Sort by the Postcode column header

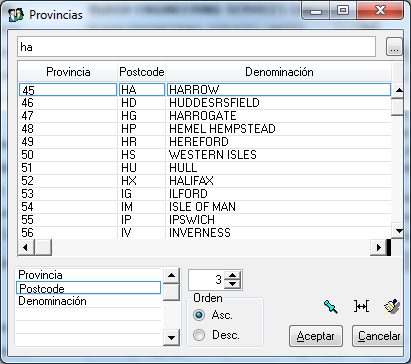(x=142, y=72)
